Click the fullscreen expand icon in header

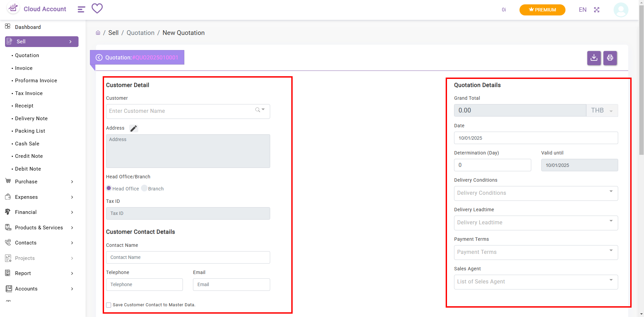(x=596, y=10)
